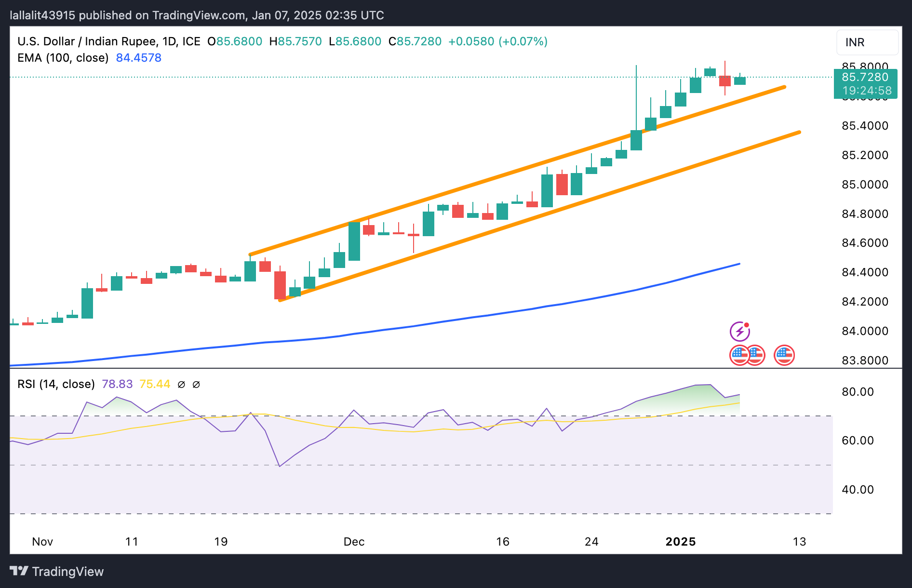This screenshot has height=588, width=912.
Task: Click the Dec label on the date axis
Action: tap(354, 542)
